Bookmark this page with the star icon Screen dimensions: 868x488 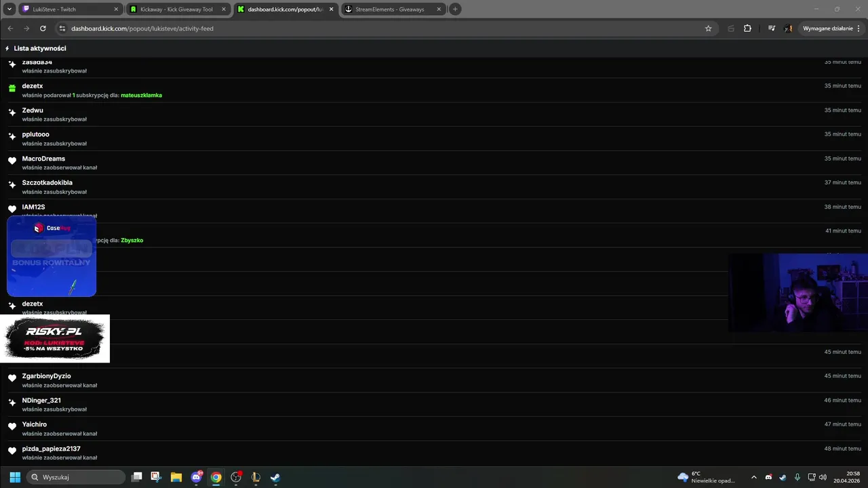coord(708,28)
